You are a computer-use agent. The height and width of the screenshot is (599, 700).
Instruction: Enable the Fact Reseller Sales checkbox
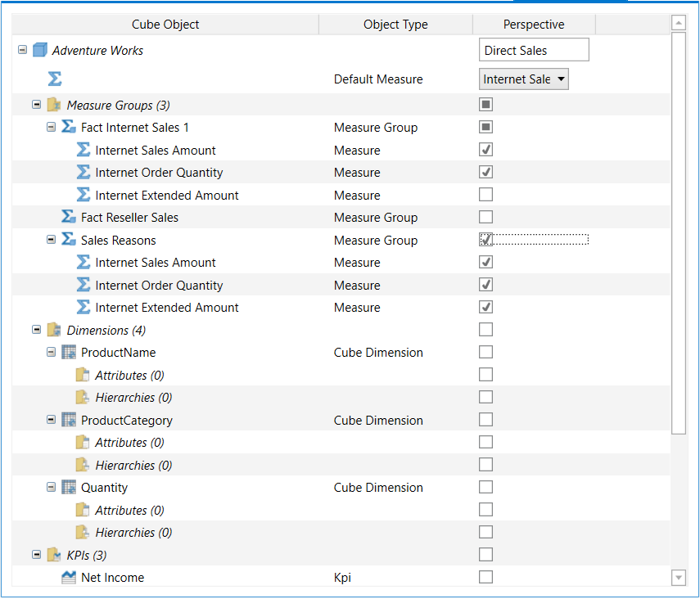[485, 218]
